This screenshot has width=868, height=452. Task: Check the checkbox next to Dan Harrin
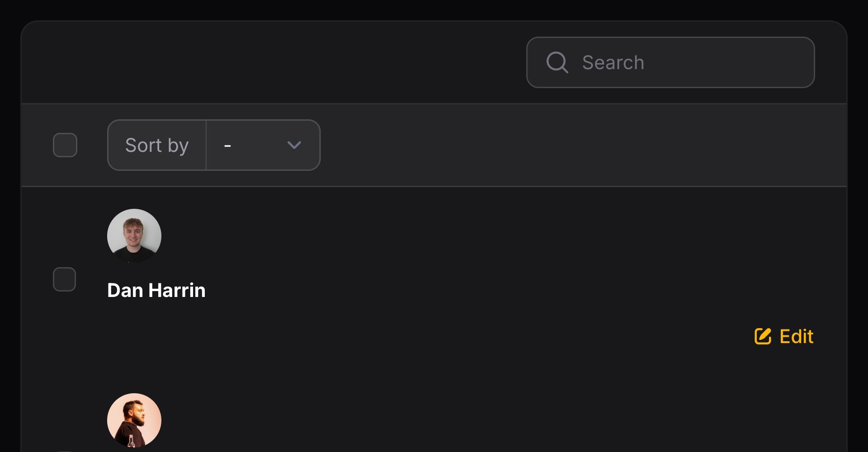(64, 279)
